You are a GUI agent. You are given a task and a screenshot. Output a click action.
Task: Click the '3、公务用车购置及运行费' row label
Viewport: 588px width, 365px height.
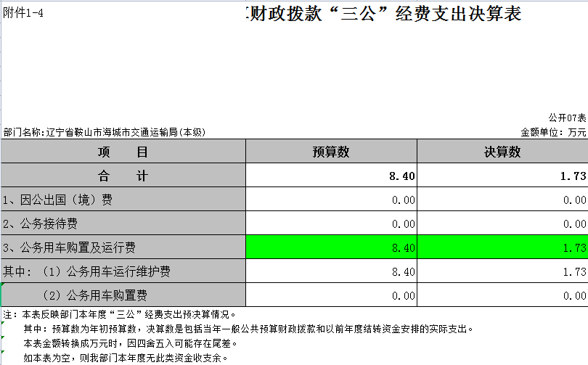click(123, 247)
